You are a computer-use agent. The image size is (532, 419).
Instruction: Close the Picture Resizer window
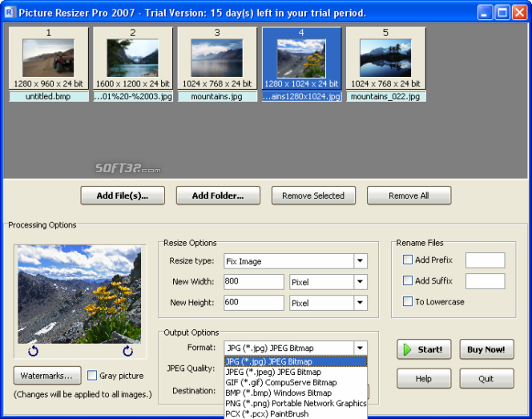coord(519,13)
